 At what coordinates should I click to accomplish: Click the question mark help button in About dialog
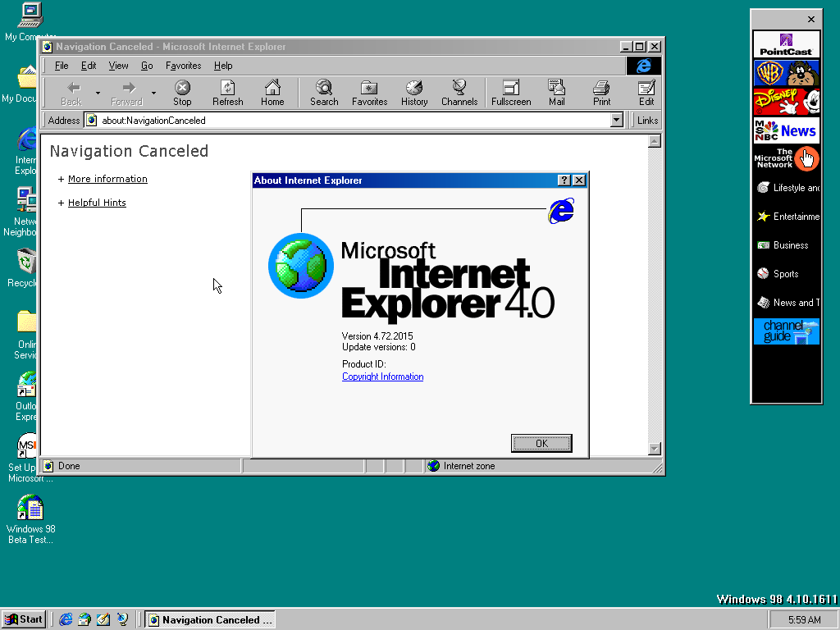click(x=564, y=180)
